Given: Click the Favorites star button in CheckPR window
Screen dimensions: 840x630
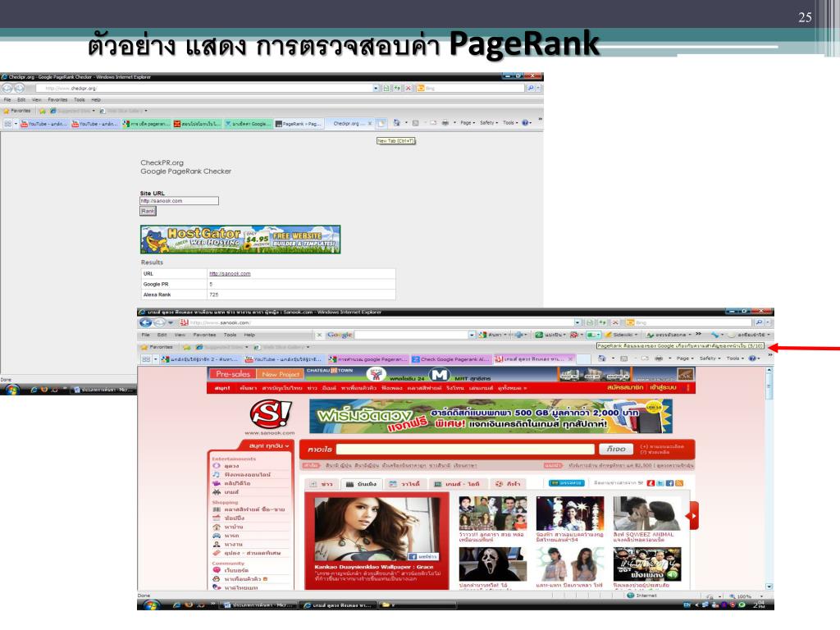Looking at the screenshot, I should [x=17, y=111].
